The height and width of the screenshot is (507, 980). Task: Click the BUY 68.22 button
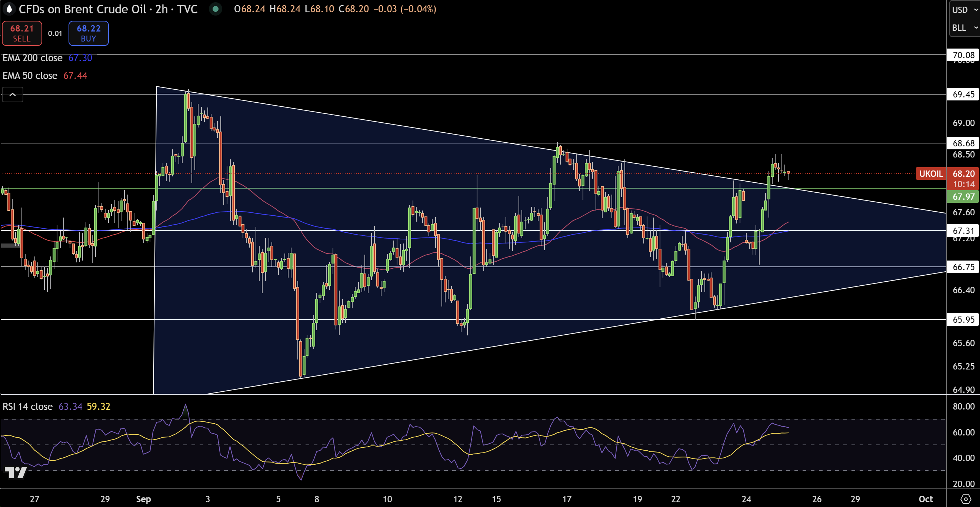[x=88, y=33]
